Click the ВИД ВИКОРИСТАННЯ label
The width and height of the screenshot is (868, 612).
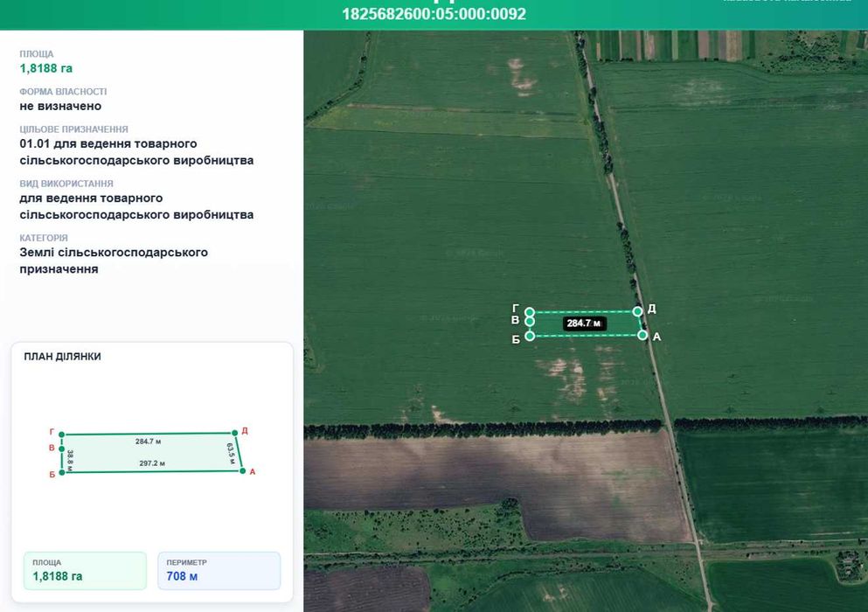tap(66, 184)
